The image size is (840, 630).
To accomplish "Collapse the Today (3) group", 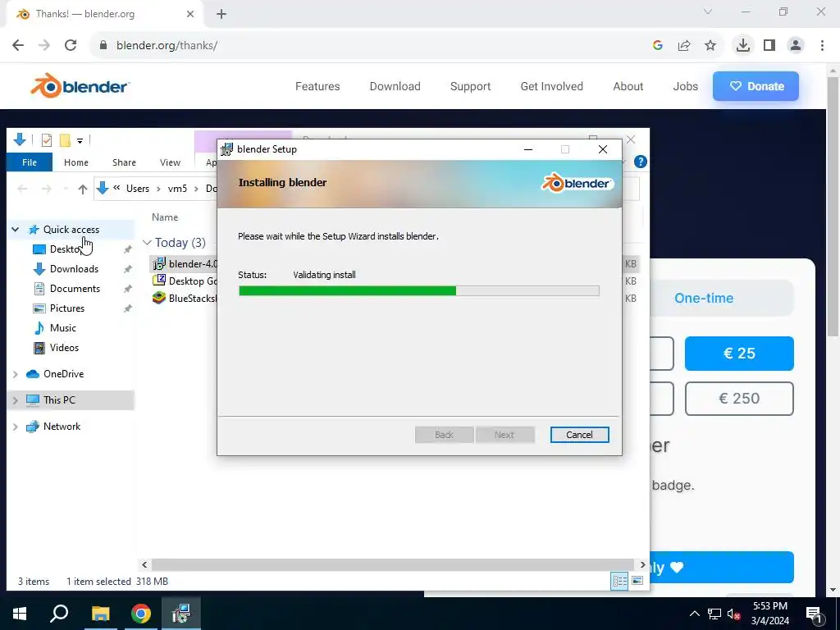I will point(147,243).
